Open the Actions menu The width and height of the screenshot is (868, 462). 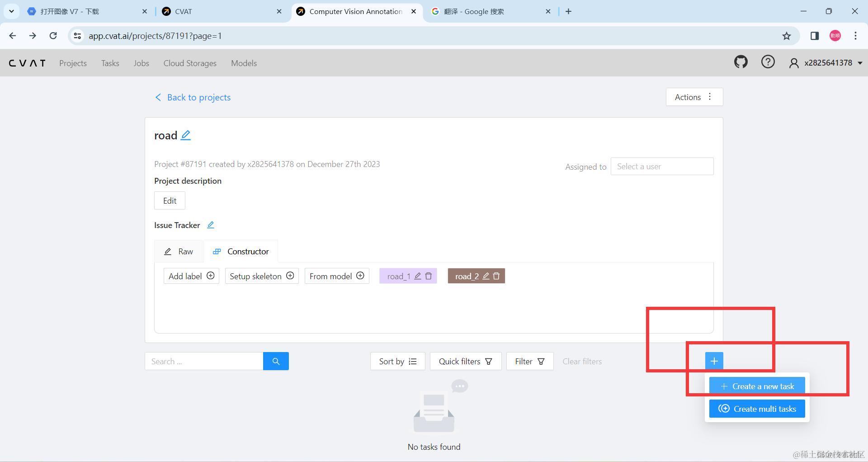pyautogui.click(x=694, y=97)
